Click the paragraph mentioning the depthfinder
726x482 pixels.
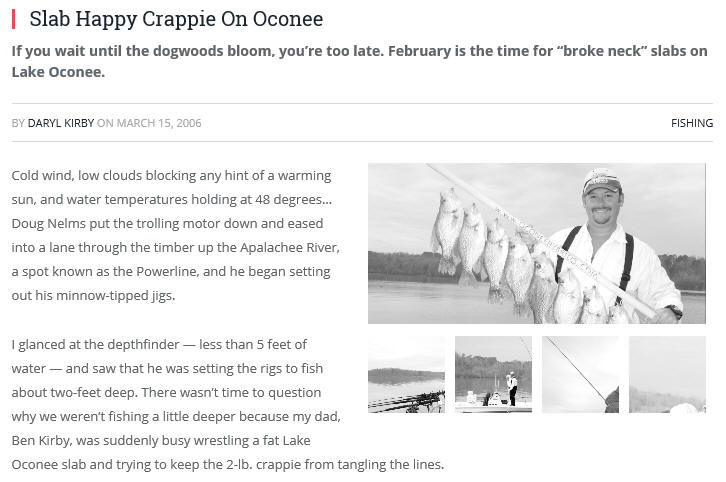point(228,404)
